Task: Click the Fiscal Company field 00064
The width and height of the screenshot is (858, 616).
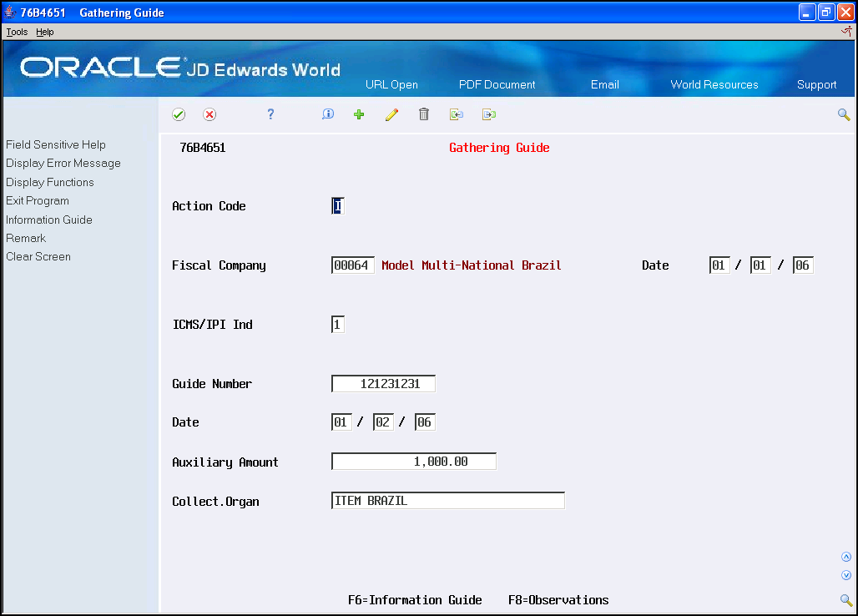Action: pyautogui.click(x=352, y=265)
